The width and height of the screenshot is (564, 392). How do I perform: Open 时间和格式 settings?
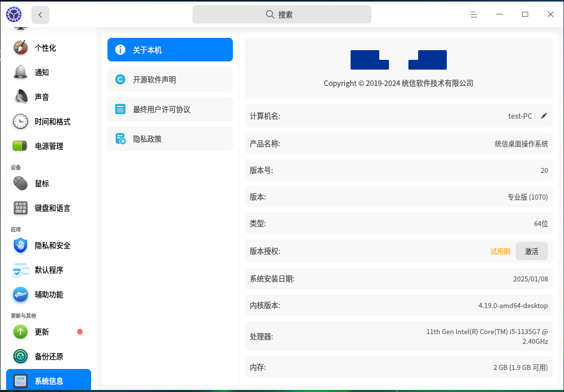click(49, 122)
